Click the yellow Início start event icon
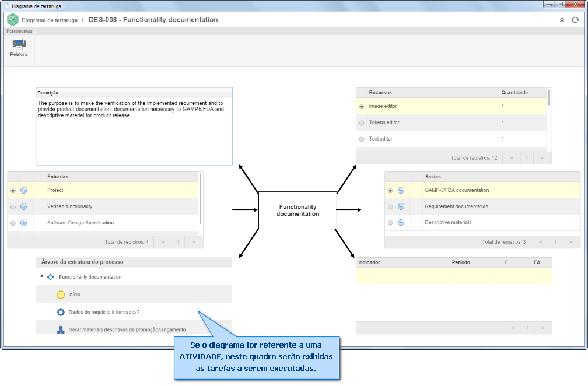This screenshot has width=588, height=386. tap(61, 294)
